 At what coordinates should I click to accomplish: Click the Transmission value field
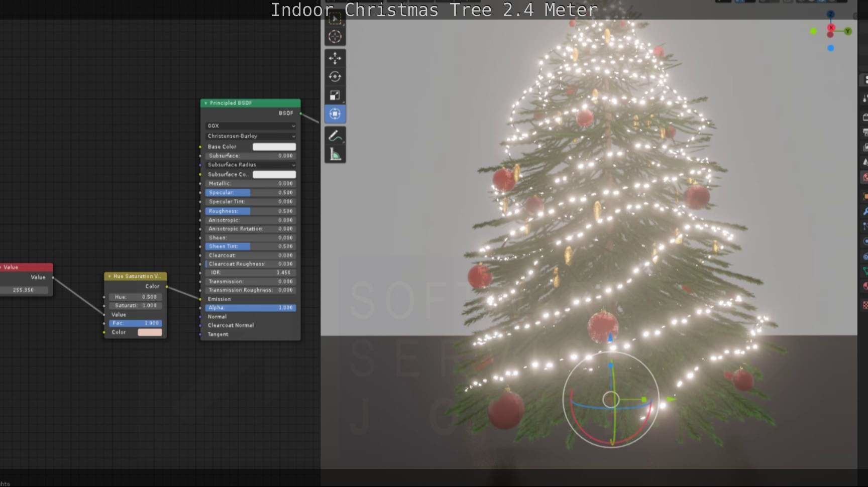(251, 282)
